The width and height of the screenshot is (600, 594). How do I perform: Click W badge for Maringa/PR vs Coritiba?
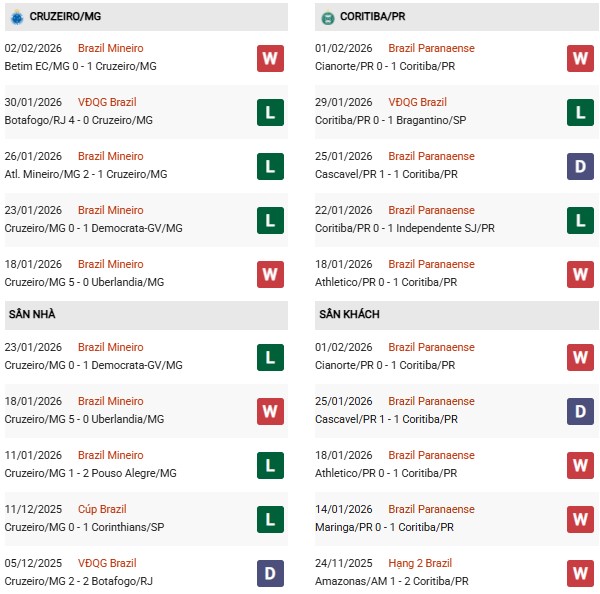(581, 519)
